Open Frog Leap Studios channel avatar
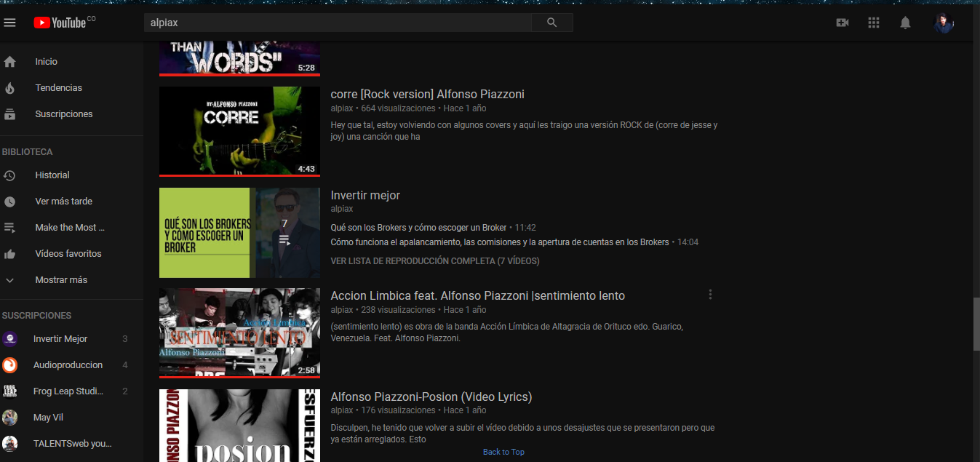Image resolution: width=980 pixels, height=462 pixels. pos(9,391)
